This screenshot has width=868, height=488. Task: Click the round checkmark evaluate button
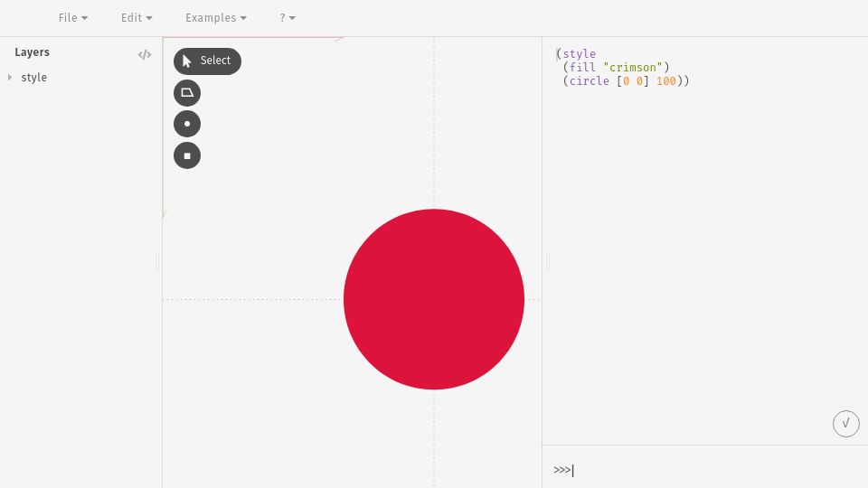846,424
